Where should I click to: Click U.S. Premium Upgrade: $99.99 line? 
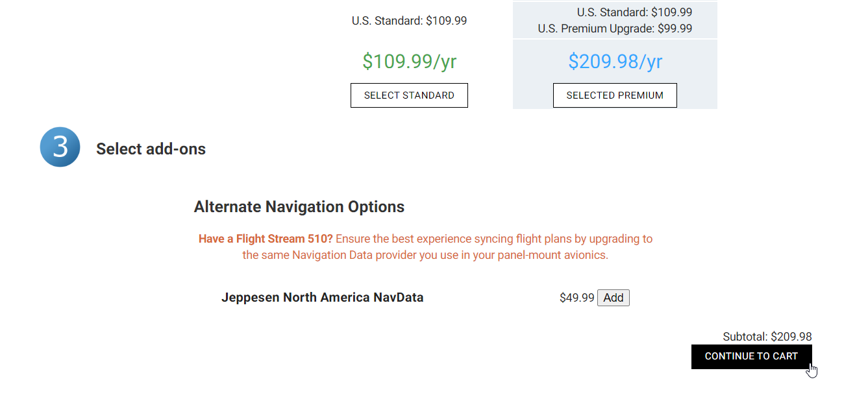point(615,29)
